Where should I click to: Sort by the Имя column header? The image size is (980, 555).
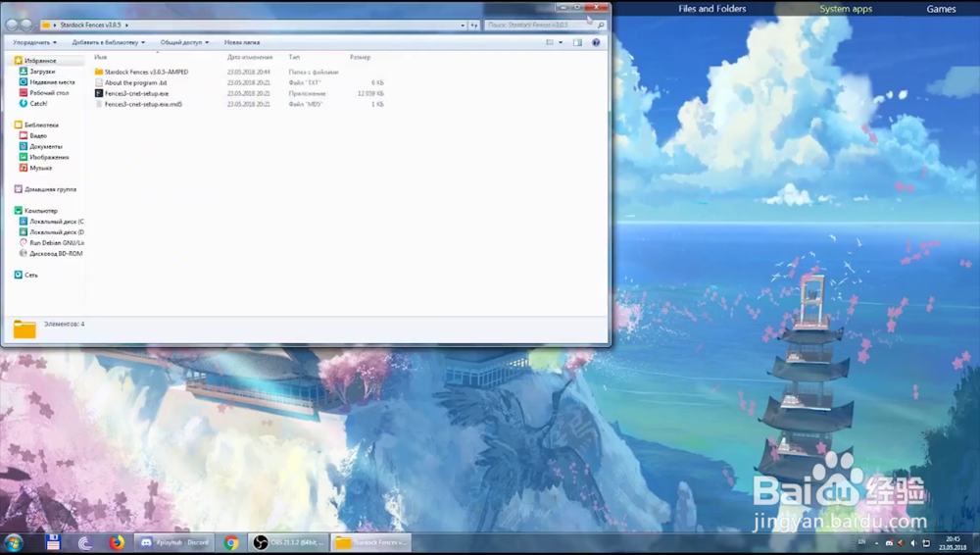pos(100,57)
